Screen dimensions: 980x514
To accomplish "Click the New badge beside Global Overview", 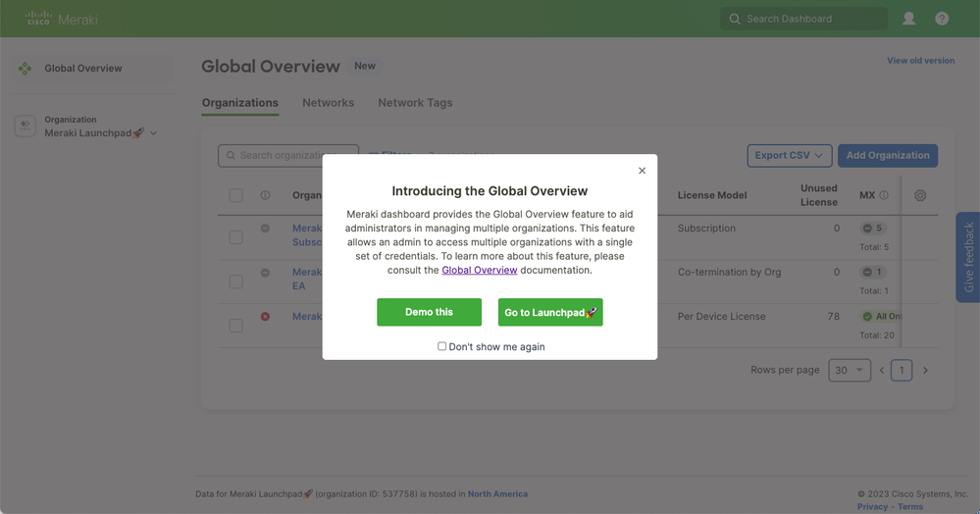I will click(365, 66).
